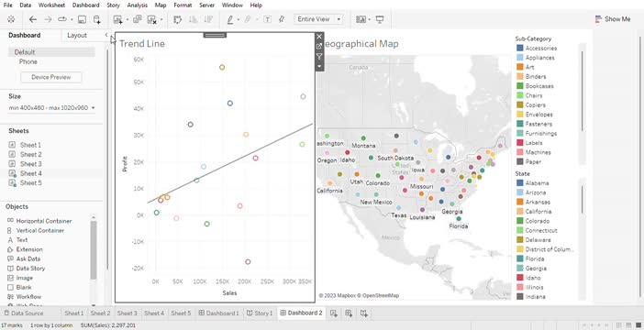Open the Help menu

pyautogui.click(x=256, y=5)
